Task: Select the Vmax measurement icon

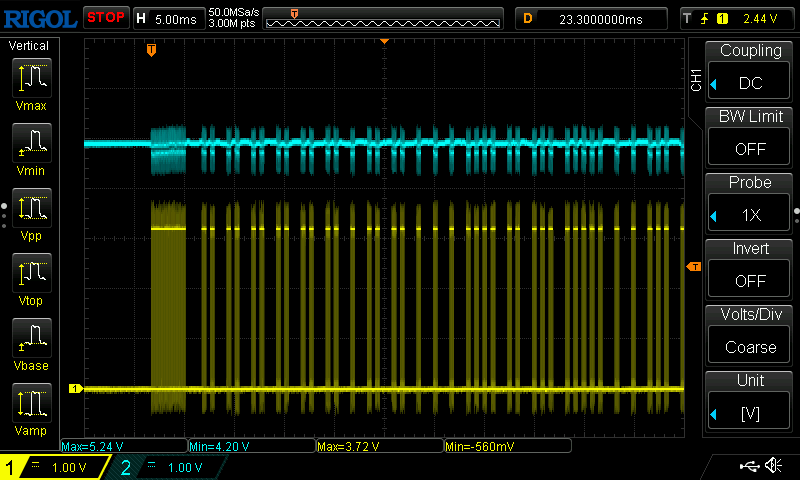Action: click(x=32, y=78)
